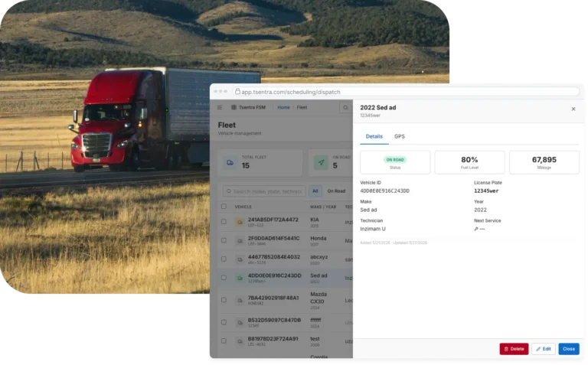Click the lock icon in address bar
This screenshot has width=588, height=365.
point(237,91)
